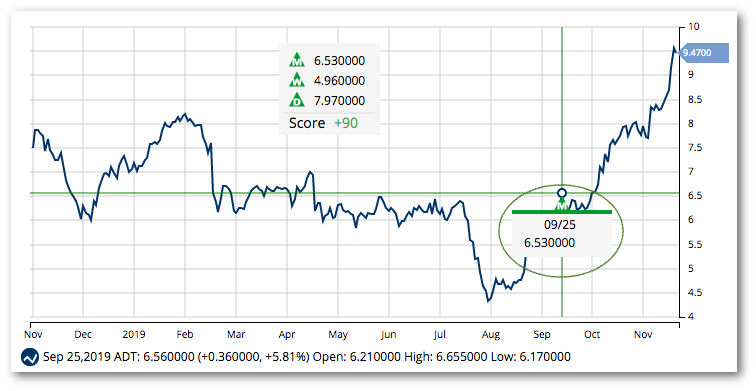Click the 09/25 tooltip date
Image resolution: width=756 pixels, height=391 pixels.
[560, 225]
